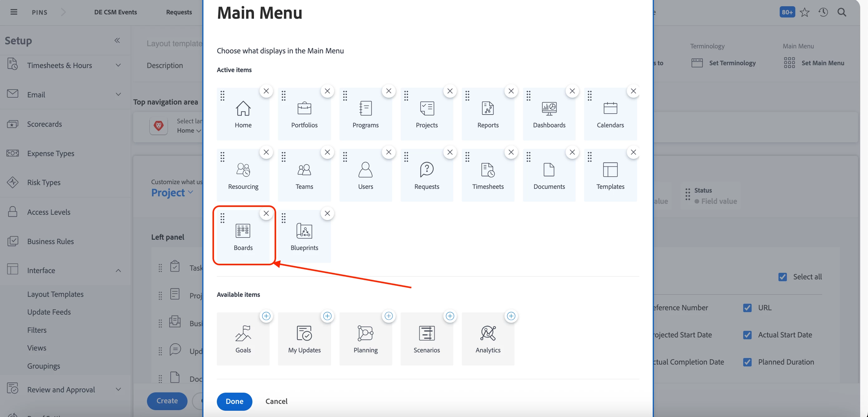Add Planning item with plus icon
The height and width of the screenshot is (417, 868).
click(388, 316)
